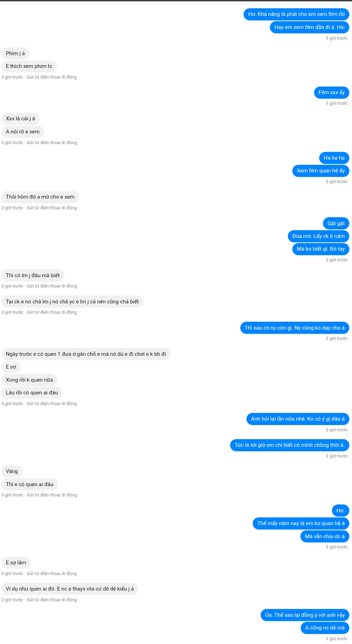The height and width of the screenshot is (644, 352).
Task: Select the 'A cũng nc dê mà' message
Action: (325, 628)
